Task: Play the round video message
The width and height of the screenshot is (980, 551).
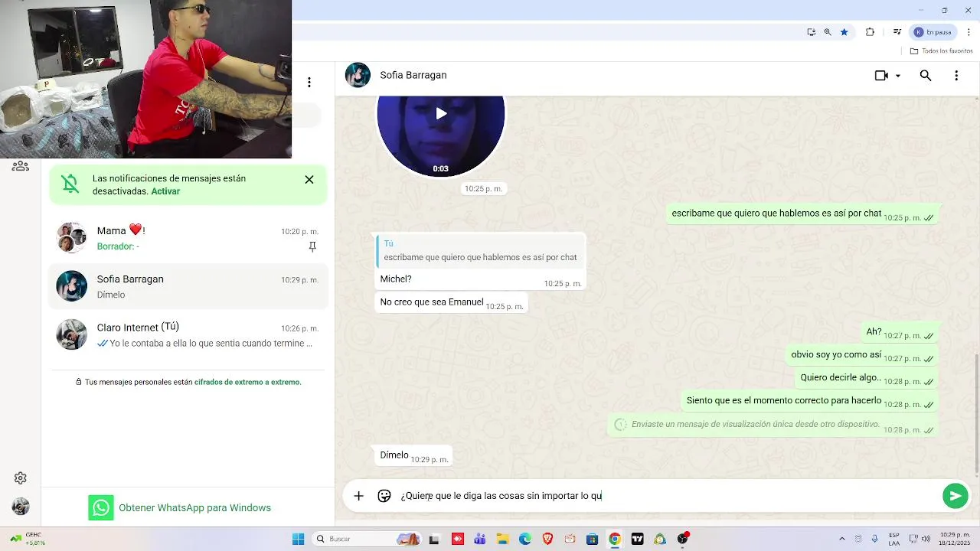Action: point(441,114)
